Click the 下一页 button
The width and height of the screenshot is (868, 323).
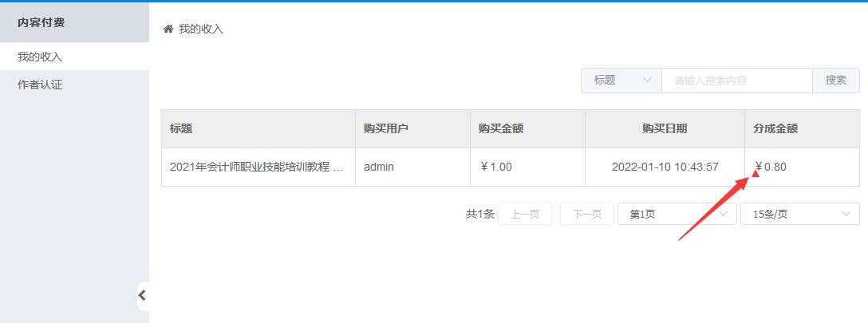pyautogui.click(x=587, y=214)
